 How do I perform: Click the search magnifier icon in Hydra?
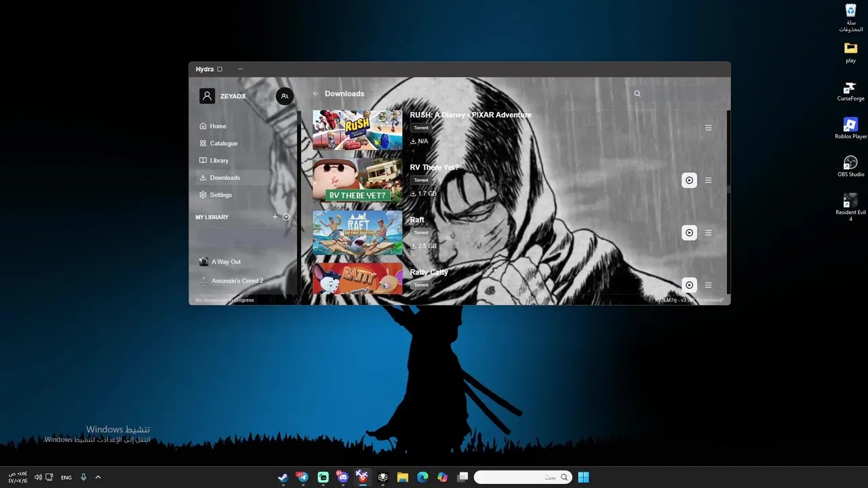(x=637, y=94)
